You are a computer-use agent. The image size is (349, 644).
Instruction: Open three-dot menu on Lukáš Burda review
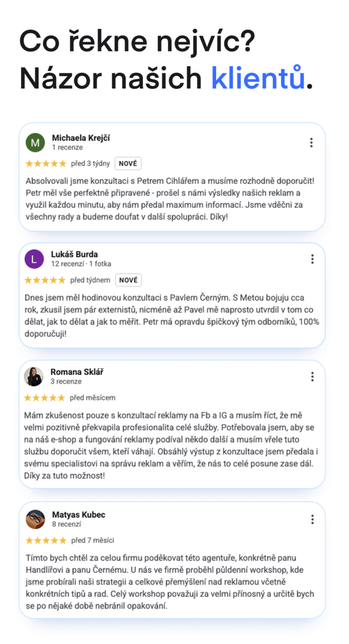click(312, 259)
